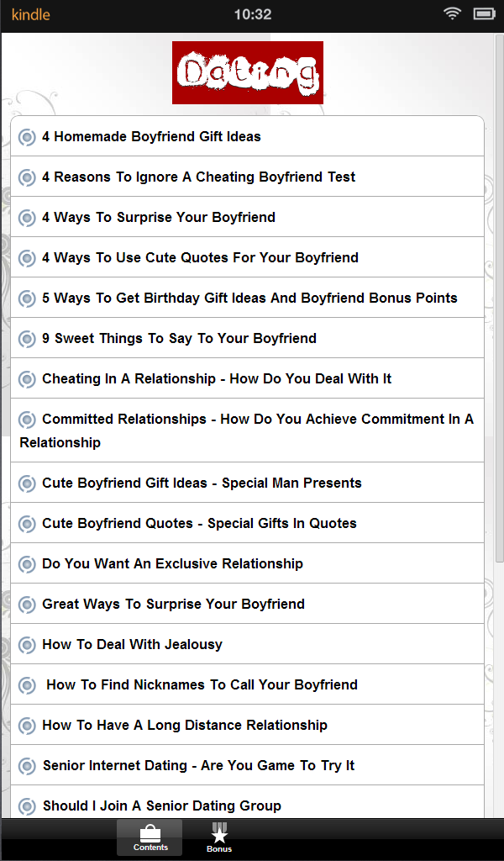The height and width of the screenshot is (861, 504).
Task: Click bullet icon beside Cute Quotes article
Action: (x=27, y=258)
